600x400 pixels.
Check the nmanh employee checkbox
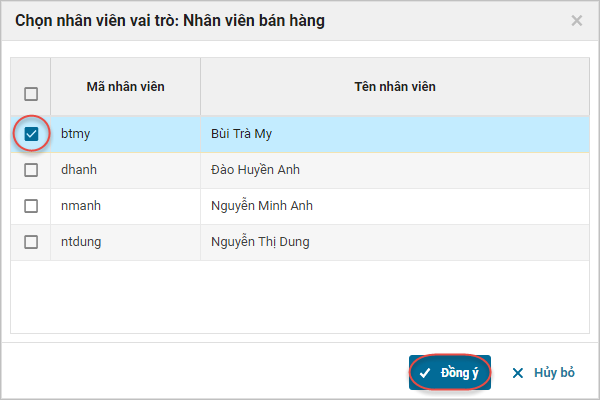tap(31, 205)
